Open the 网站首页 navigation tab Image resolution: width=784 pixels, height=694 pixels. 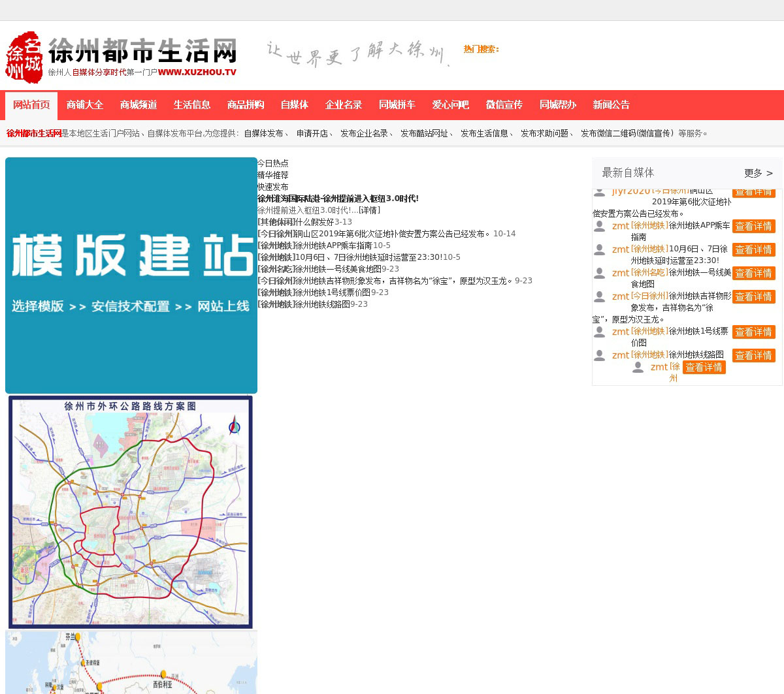coord(31,104)
